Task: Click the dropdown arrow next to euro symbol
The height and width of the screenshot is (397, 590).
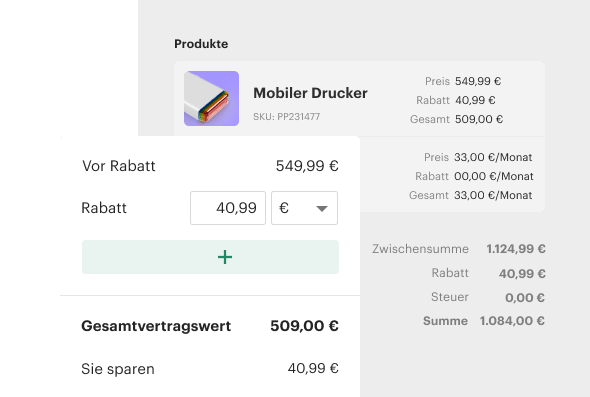Action: coord(322,208)
